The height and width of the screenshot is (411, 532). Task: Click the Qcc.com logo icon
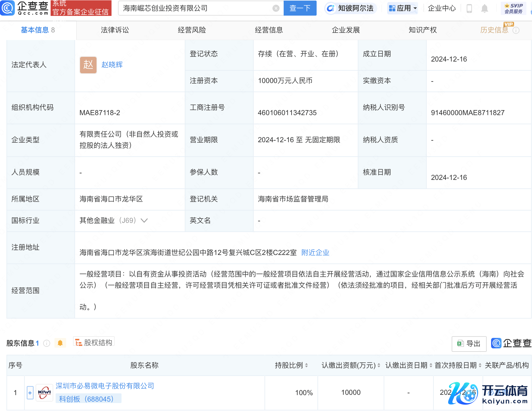(x=8, y=8)
